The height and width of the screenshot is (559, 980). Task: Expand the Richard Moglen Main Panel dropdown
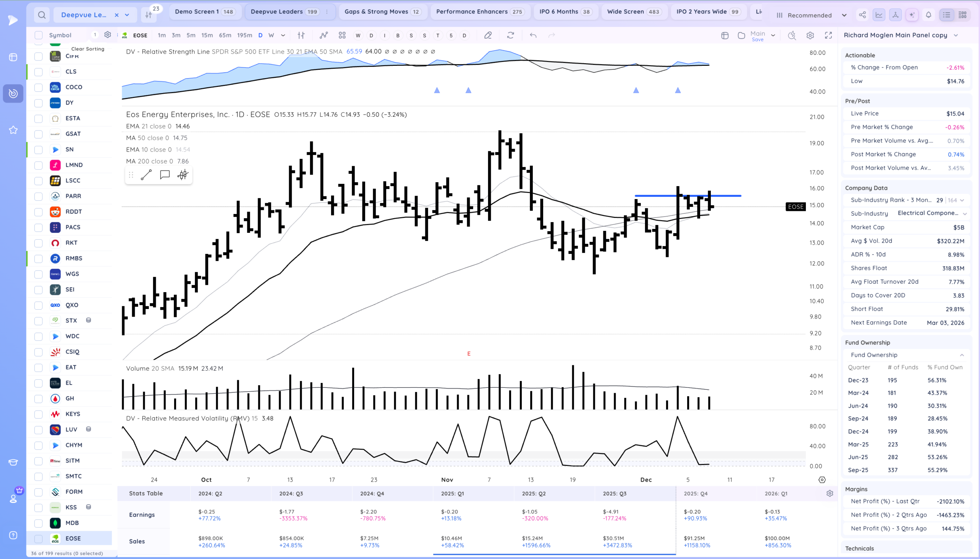pos(955,35)
